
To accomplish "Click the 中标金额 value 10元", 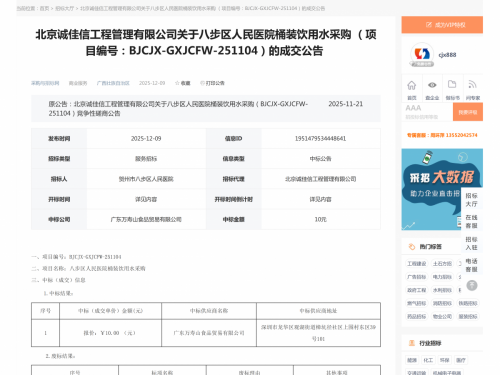I will [x=320, y=219].
